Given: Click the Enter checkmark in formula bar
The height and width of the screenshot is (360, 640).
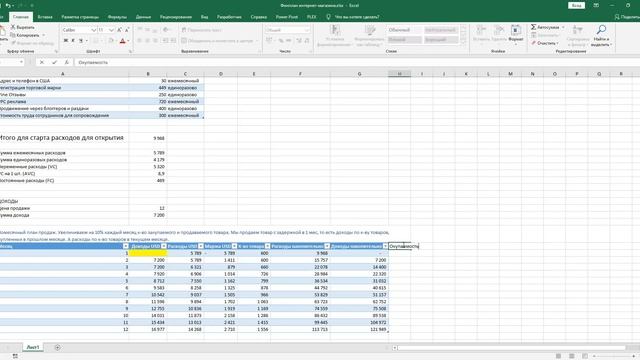Looking at the screenshot, I should pos(54,62).
